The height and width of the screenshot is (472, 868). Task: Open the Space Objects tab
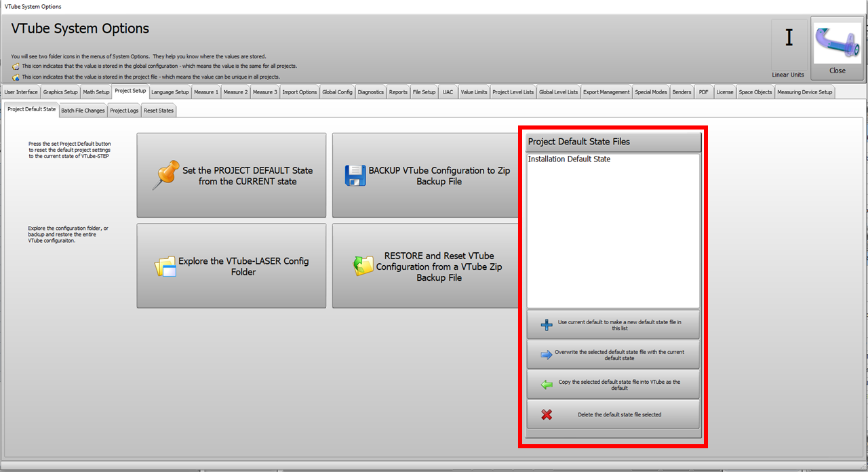coord(755,92)
